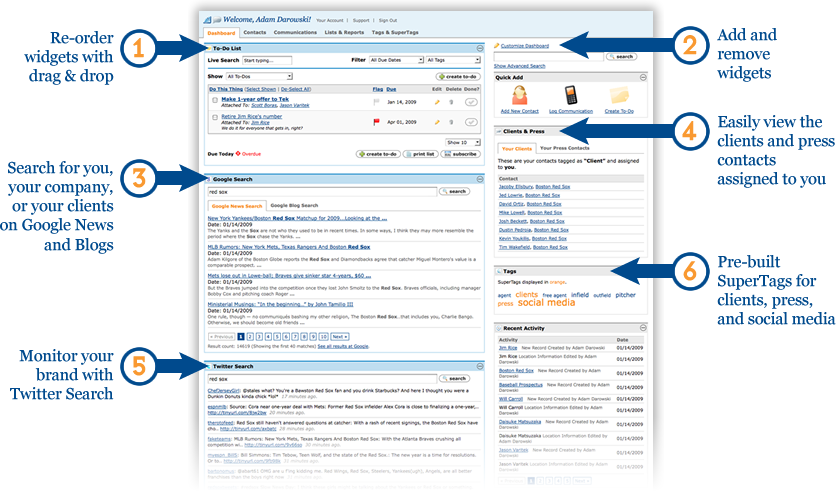
Task: Open the Communications tab
Action: point(295,33)
